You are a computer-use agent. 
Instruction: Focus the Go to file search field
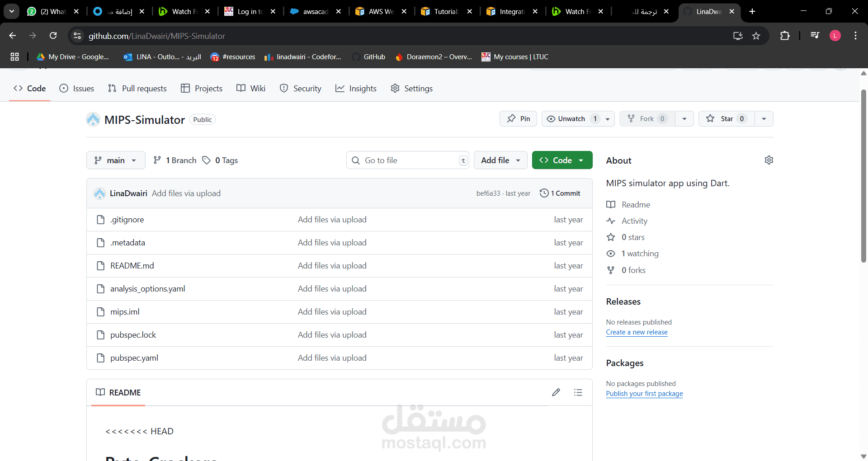(x=407, y=160)
